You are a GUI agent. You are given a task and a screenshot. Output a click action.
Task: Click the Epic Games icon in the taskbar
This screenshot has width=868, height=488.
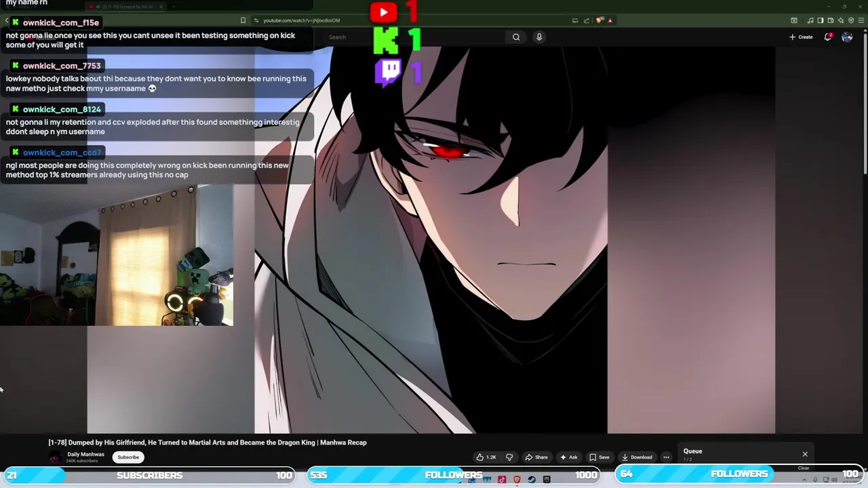[x=547, y=480]
